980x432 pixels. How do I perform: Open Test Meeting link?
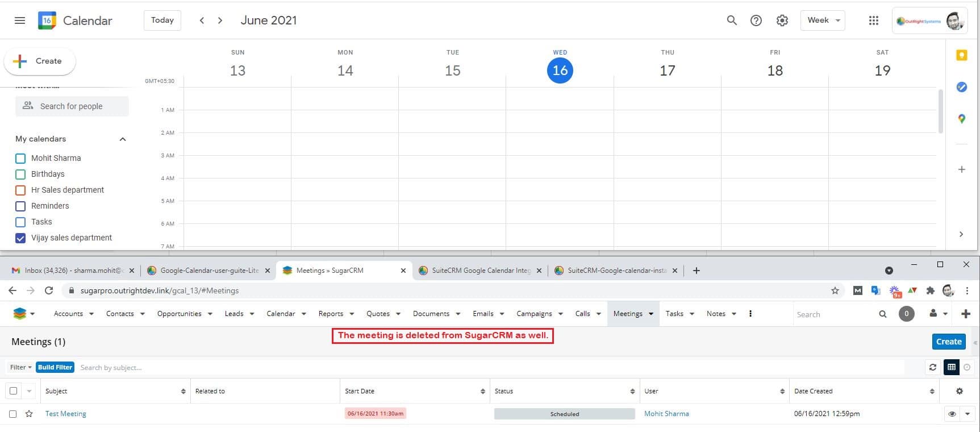tap(66, 414)
